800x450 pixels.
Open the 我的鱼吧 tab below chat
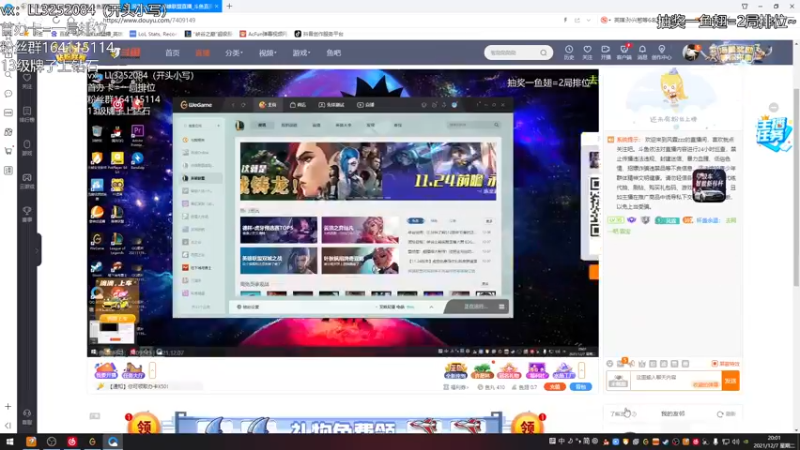pyautogui.click(x=672, y=414)
